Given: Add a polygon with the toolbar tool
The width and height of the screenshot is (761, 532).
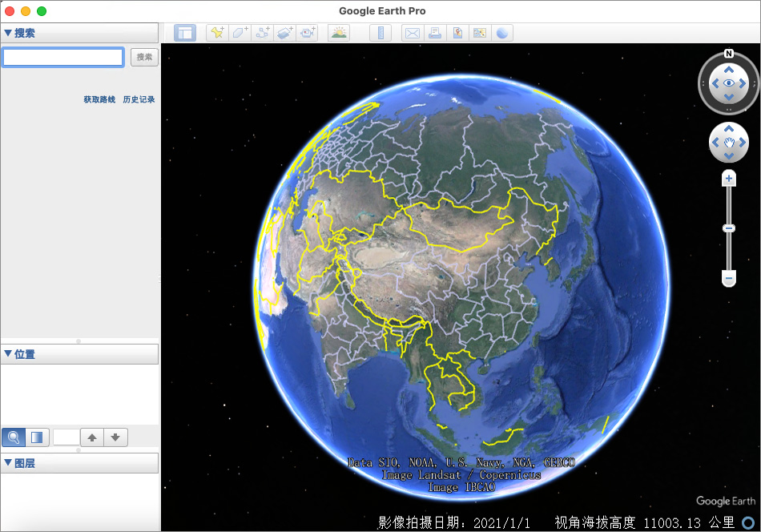Looking at the screenshot, I should tap(240, 33).
